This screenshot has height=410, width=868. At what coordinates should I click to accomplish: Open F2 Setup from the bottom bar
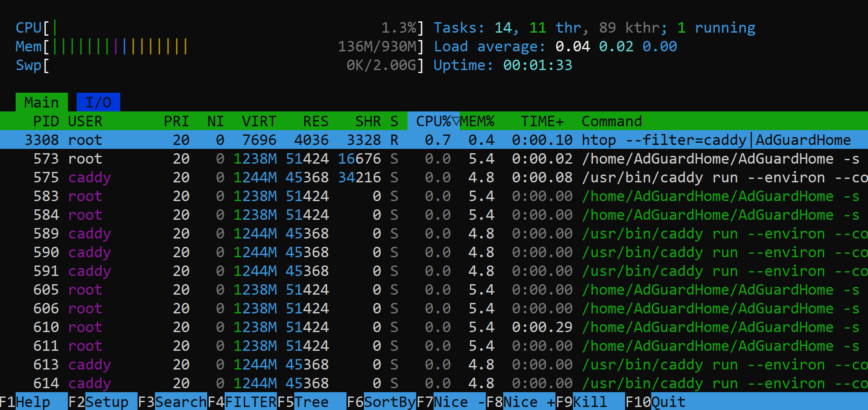click(103, 401)
